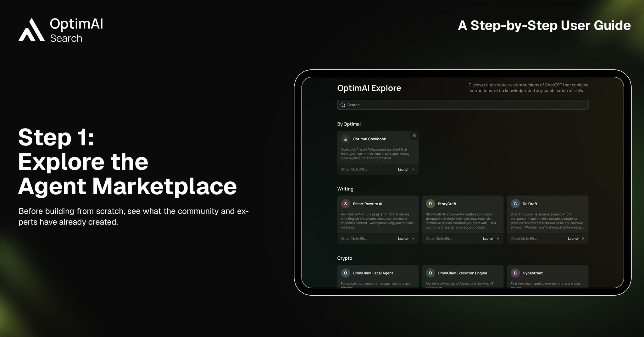Open OmniClaw Execution Engine card title
The image size is (644, 337).
click(462, 273)
